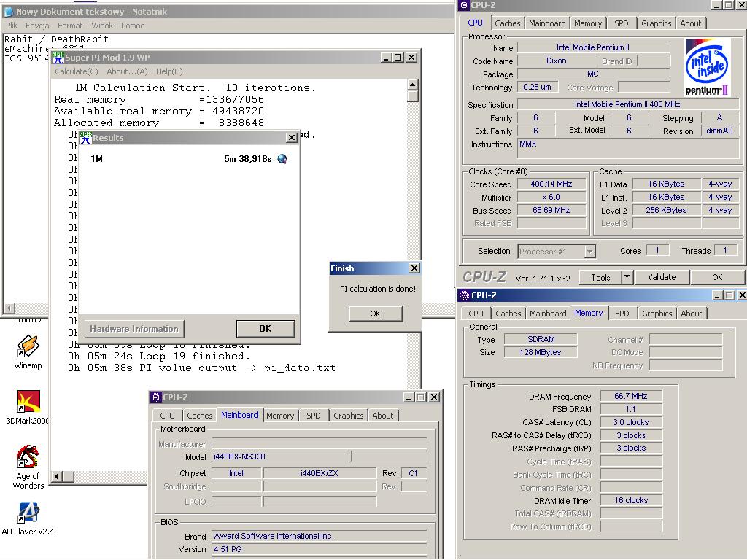Click the Specification Intel Mobile Pentium II 400 MHz field
The height and width of the screenshot is (560, 747).
(627, 104)
